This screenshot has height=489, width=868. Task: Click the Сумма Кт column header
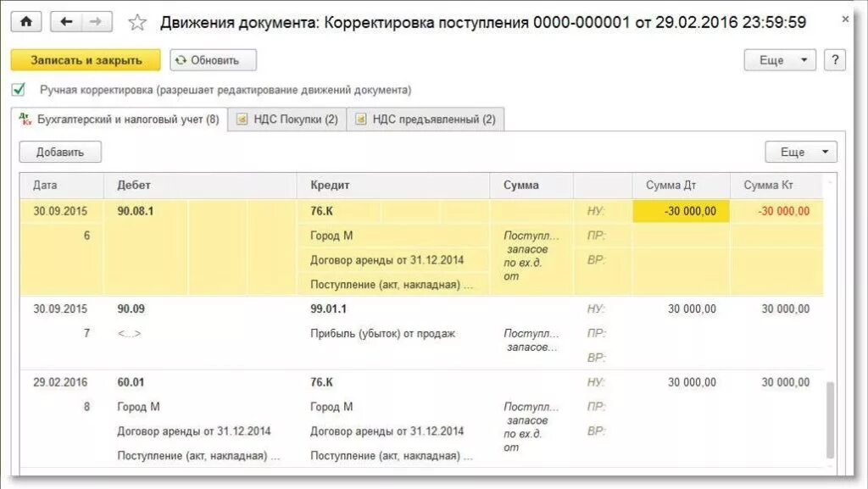(x=776, y=186)
